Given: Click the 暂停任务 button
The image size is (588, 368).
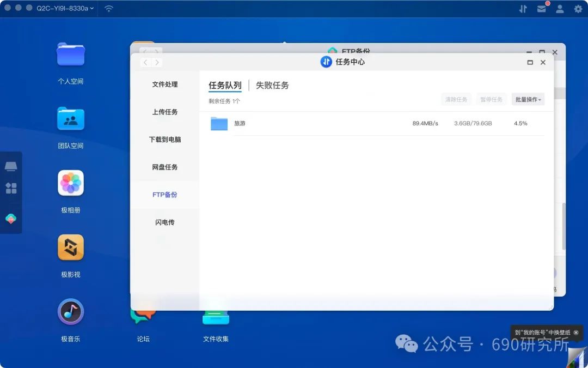Looking at the screenshot, I should [x=491, y=100].
